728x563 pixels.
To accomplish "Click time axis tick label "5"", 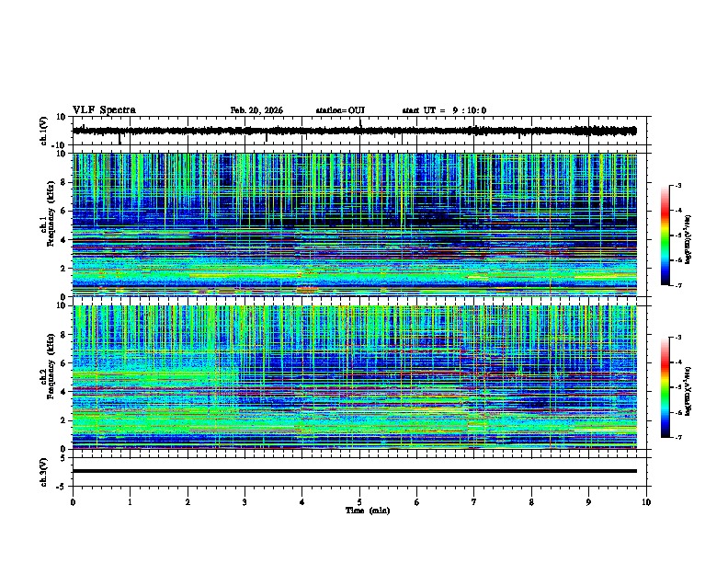I will (359, 502).
